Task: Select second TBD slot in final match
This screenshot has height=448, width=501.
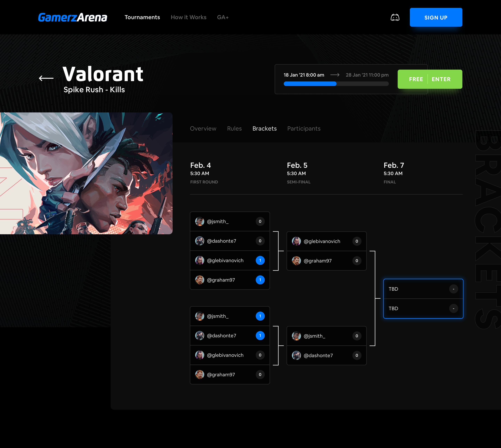Action: [423, 308]
